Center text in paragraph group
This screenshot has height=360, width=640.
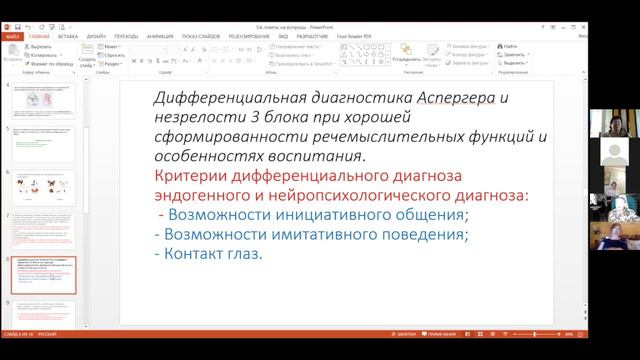tap(223, 61)
